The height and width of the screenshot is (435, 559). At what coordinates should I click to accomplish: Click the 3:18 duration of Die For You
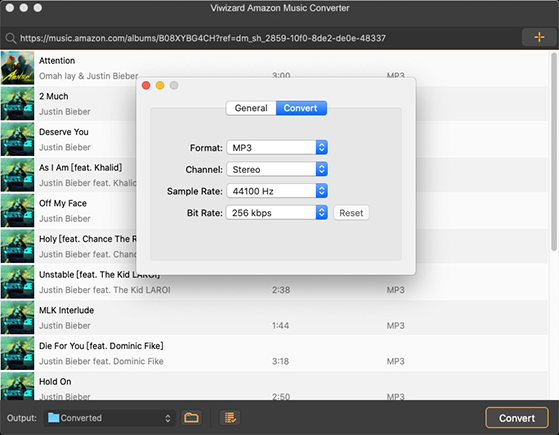(x=281, y=361)
